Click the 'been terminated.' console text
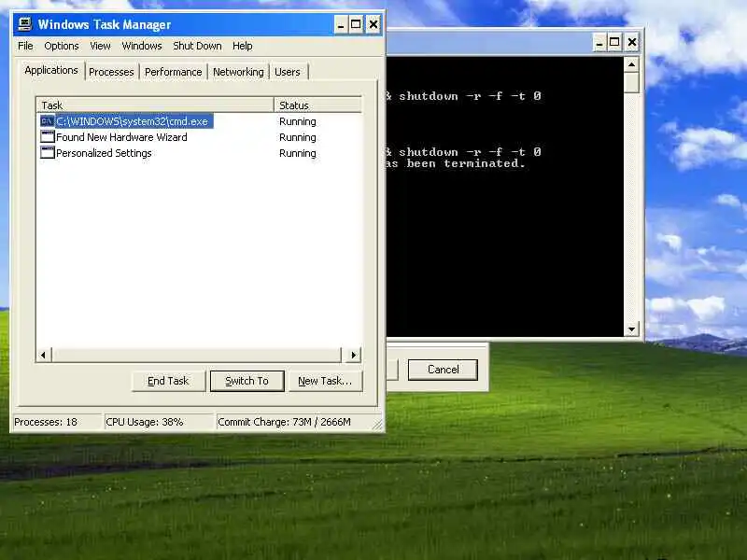The width and height of the screenshot is (747, 560). click(465, 163)
